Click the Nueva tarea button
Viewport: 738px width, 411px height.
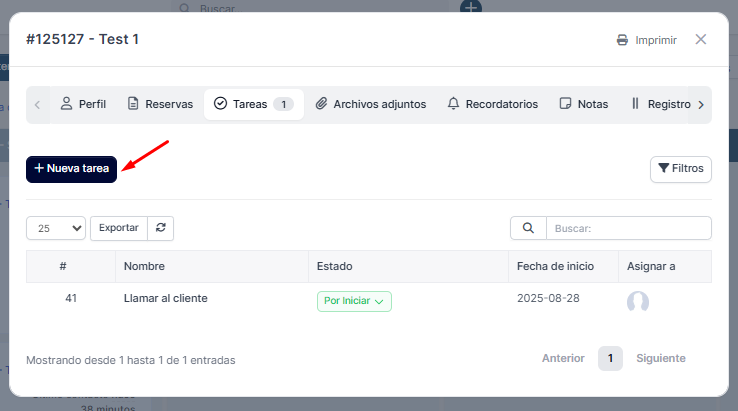[72, 169]
